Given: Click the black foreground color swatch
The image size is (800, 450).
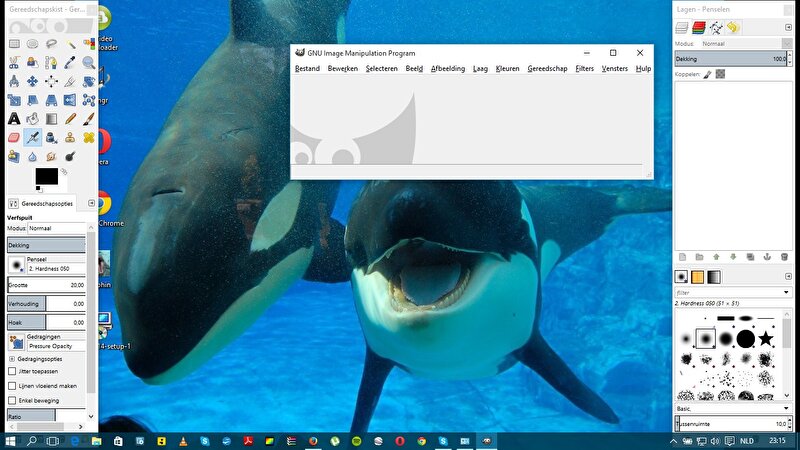Looking at the screenshot, I should point(46,176).
